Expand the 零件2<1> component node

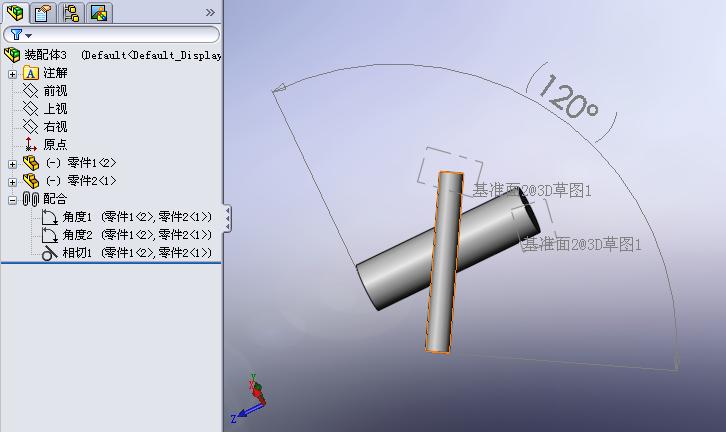tap(13, 182)
